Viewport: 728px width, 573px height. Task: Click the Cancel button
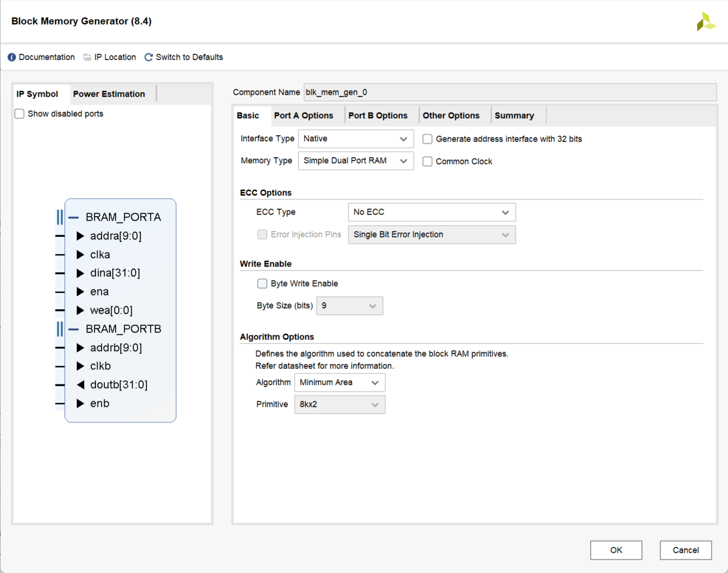(685, 550)
